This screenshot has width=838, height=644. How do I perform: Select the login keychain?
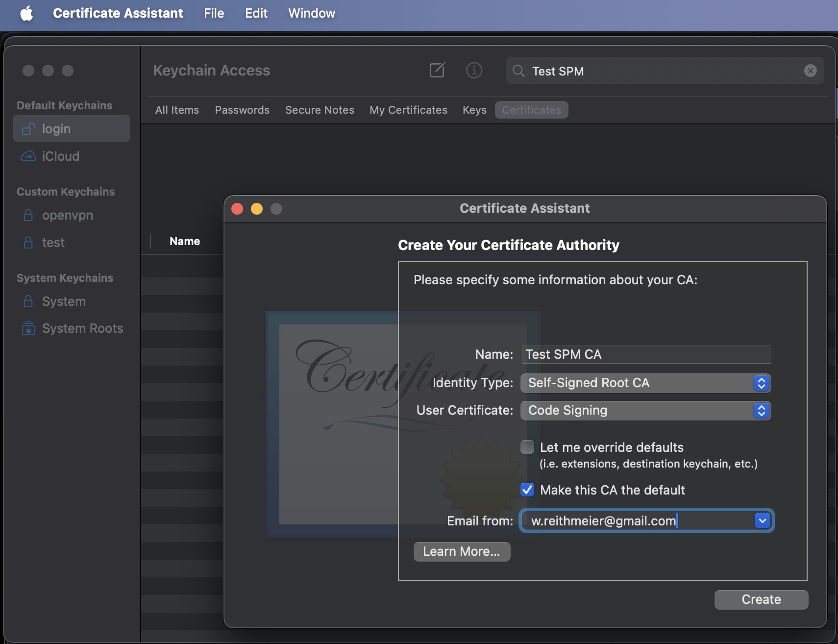(x=72, y=128)
